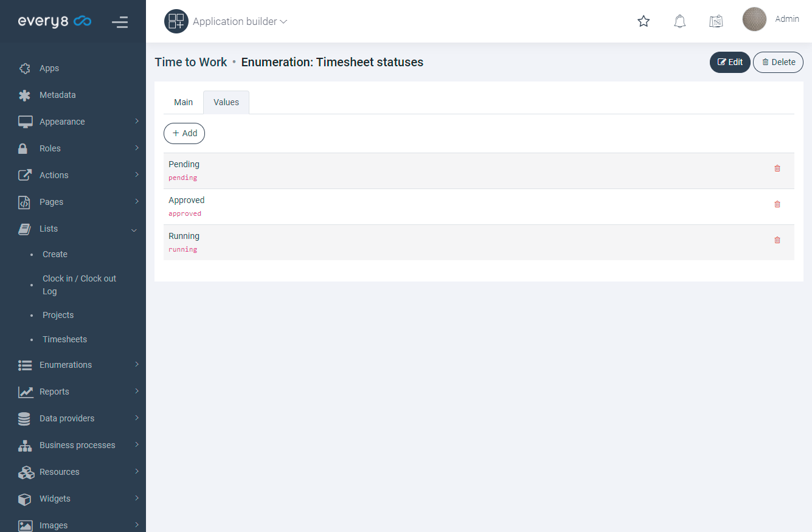Select the Values tab
Viewport: 812px width, 532px height.
pyautogui.click(x=226, y=102)
